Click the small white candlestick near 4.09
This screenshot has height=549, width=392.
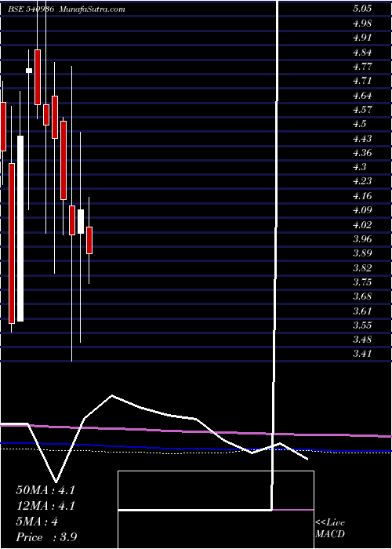click(x=81, y=221)
